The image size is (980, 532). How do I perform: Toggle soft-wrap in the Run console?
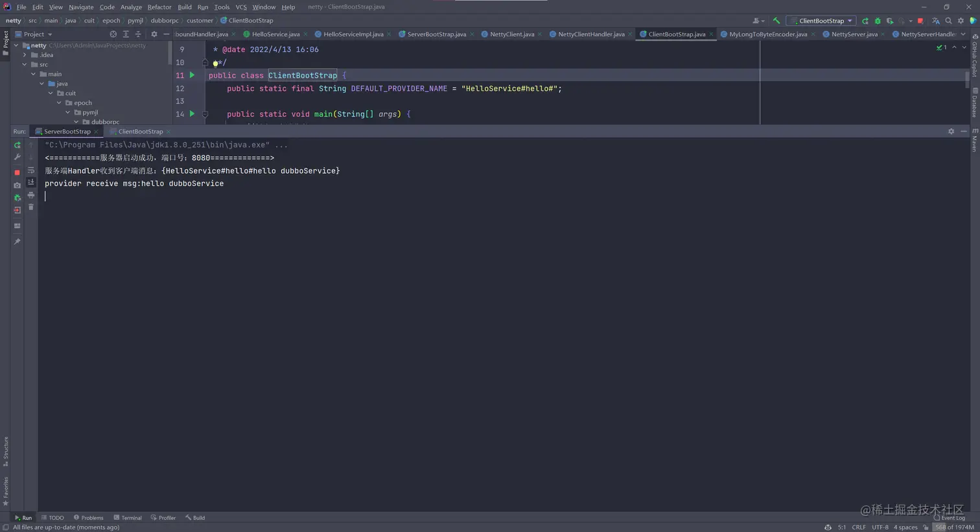(30, 170)
